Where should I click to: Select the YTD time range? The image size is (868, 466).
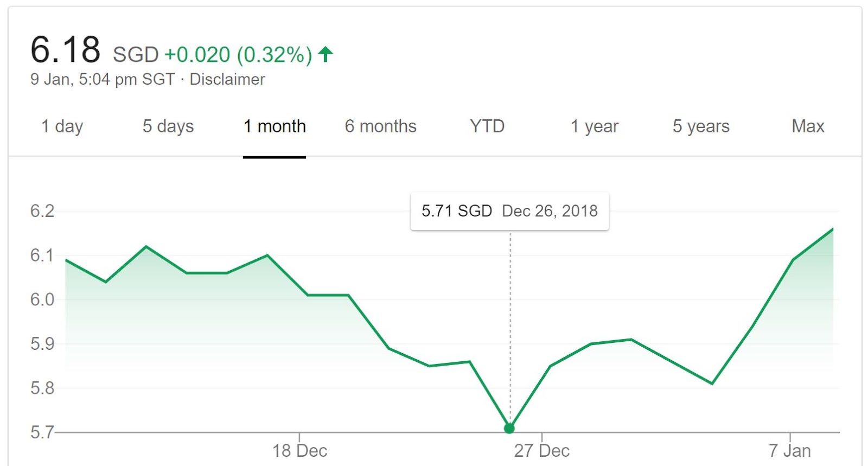487,126
